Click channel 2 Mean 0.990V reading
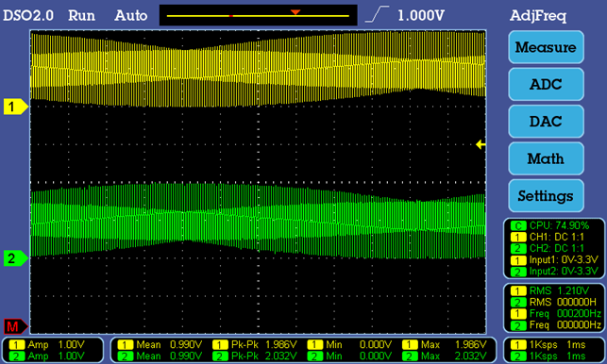607x364 pixels. click(x=160, y=356)
